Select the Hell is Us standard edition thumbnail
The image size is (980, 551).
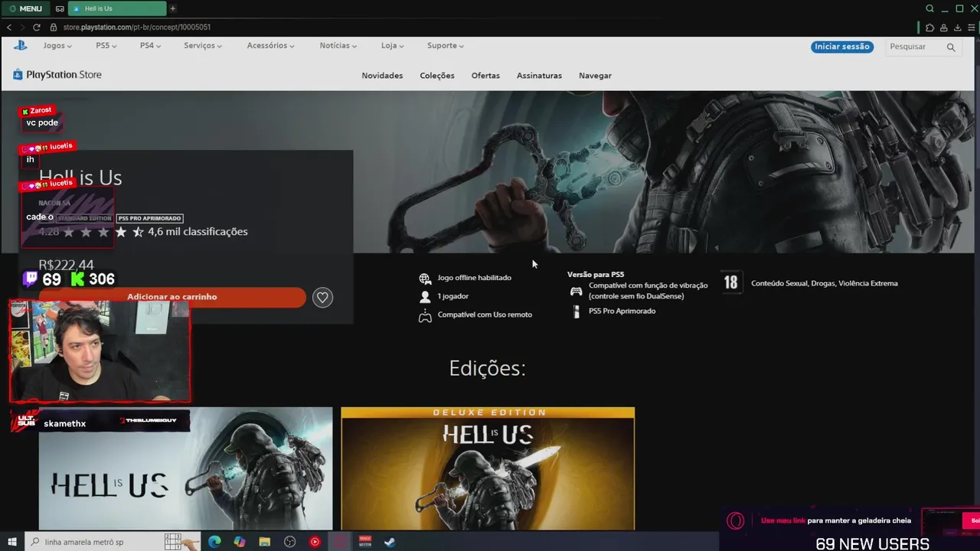point(186,468)
